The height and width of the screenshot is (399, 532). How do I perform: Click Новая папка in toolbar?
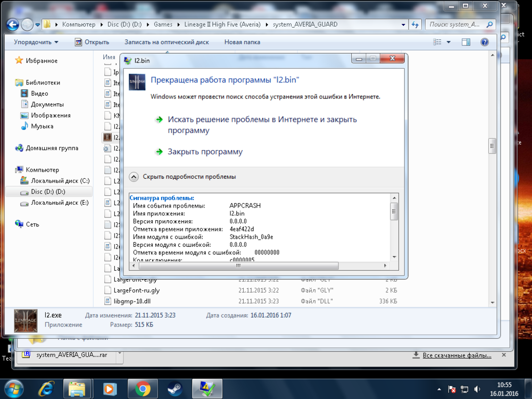coord(242,42)
